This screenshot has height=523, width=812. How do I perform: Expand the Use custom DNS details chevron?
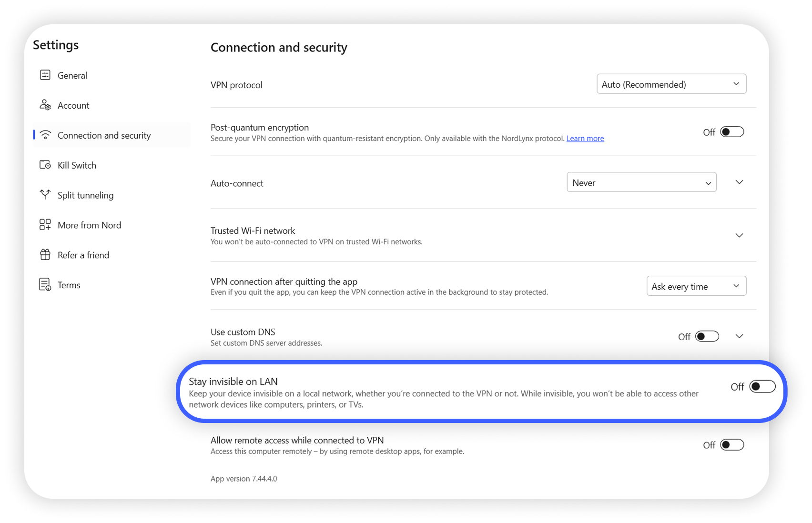tap(739, 336)
